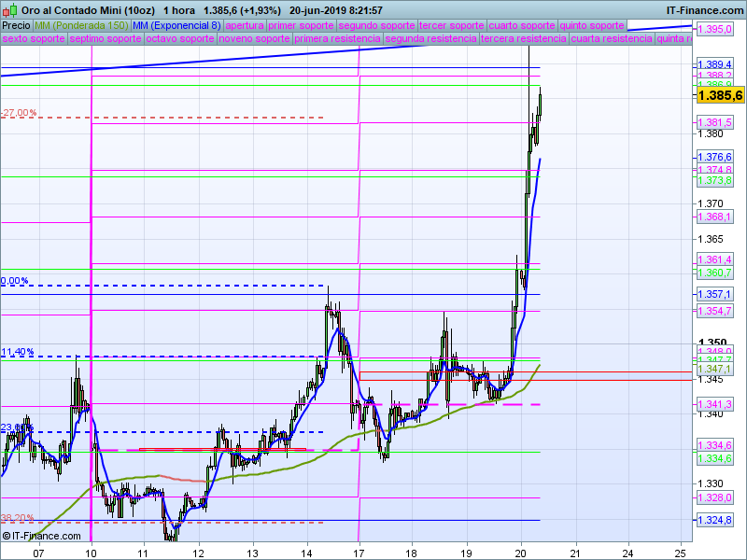Click the green 1.360,7 price label
This screenshot has width=747, height=560.
coord(714,273)
